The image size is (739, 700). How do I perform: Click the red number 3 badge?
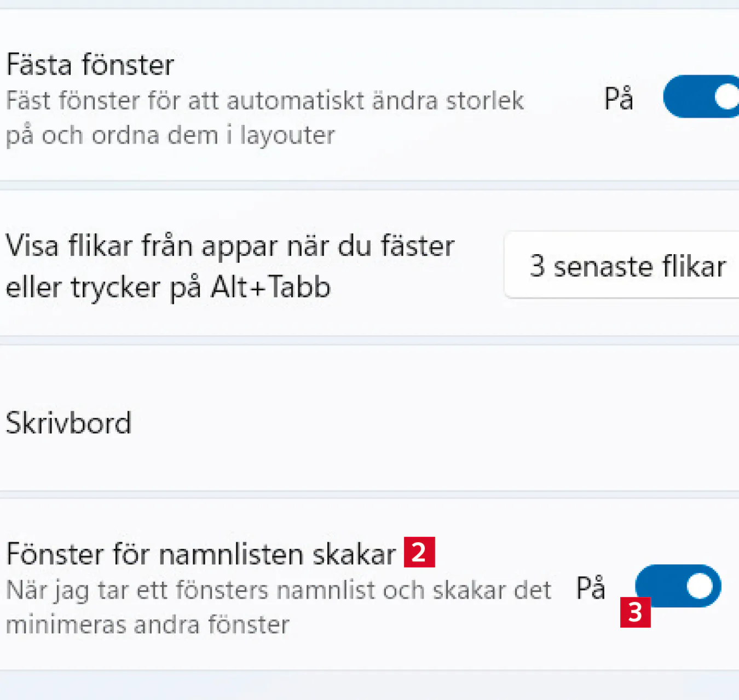coord(635,612)
